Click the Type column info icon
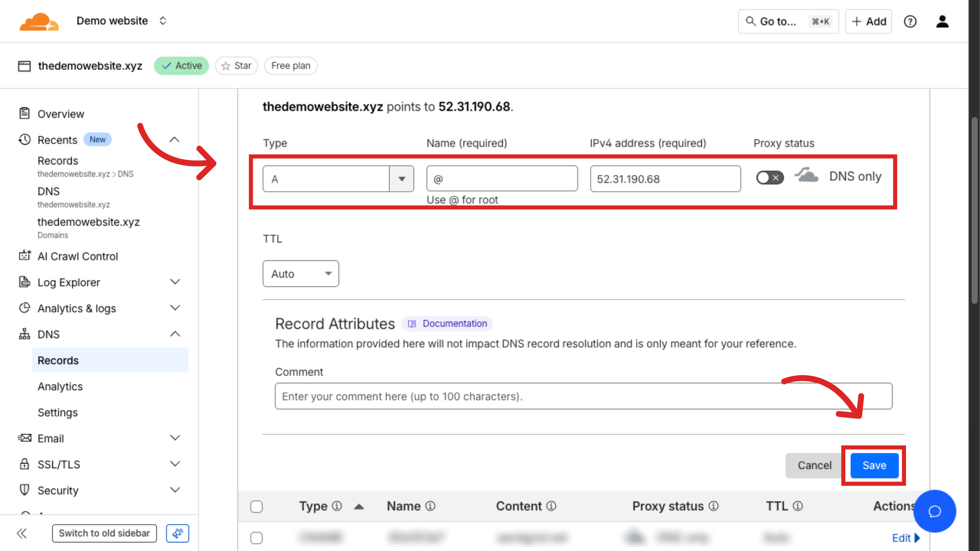Viewport: 980px width, 551px height. pos(337,506)
